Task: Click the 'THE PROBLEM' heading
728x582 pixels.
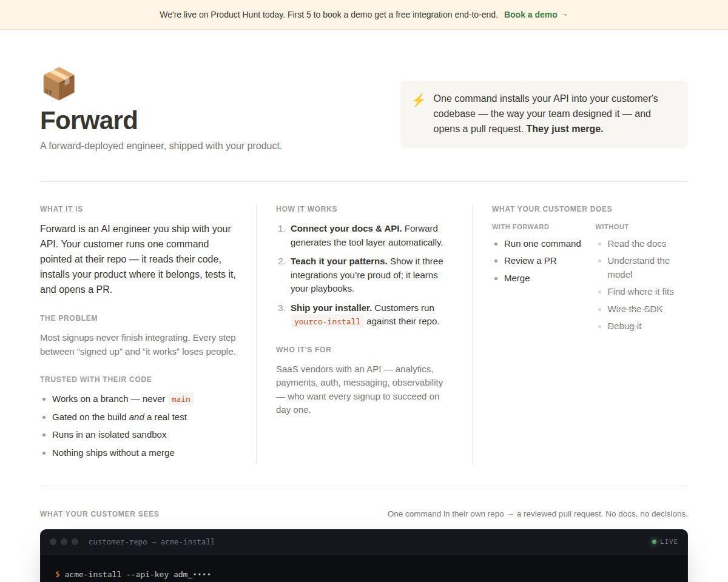Action: [69, 318]
